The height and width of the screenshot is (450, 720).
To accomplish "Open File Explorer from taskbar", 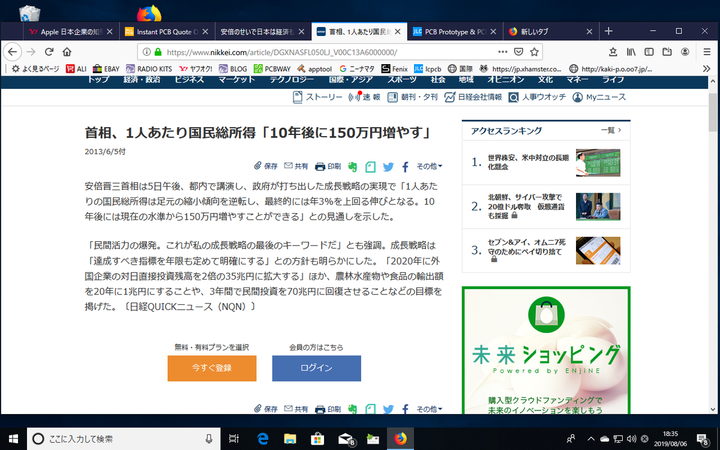I will (290, 439).
